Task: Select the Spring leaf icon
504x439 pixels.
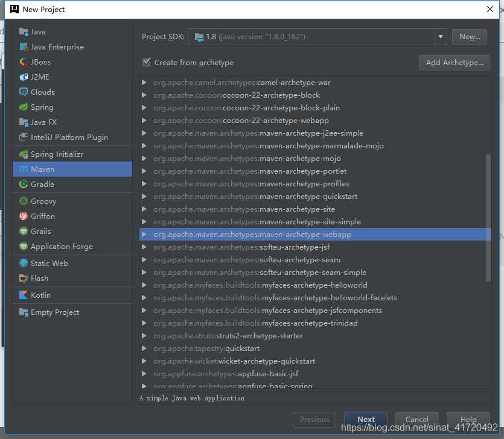Action: (x=24, y=107)
